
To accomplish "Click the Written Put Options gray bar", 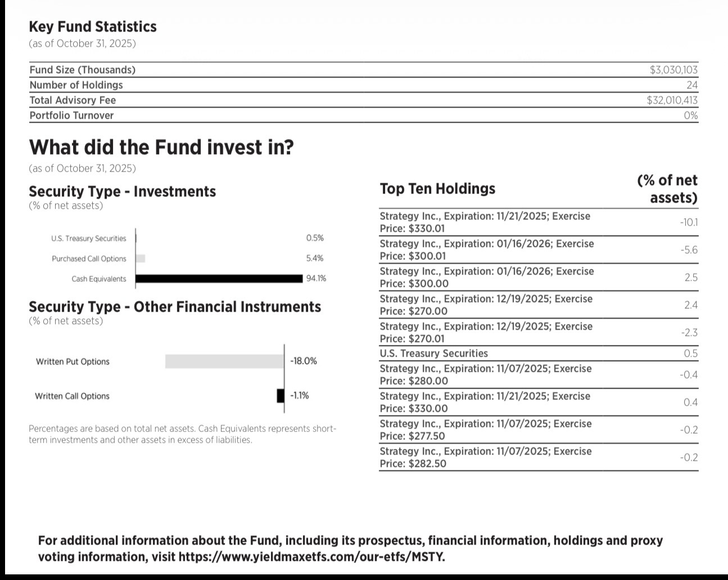I will click(224, 361).
